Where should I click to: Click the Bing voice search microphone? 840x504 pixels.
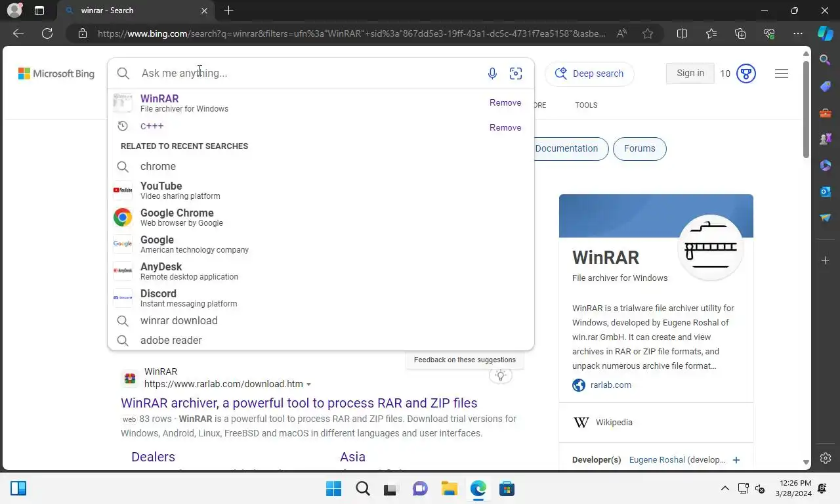pyautogui.click(x=492, y=73)
